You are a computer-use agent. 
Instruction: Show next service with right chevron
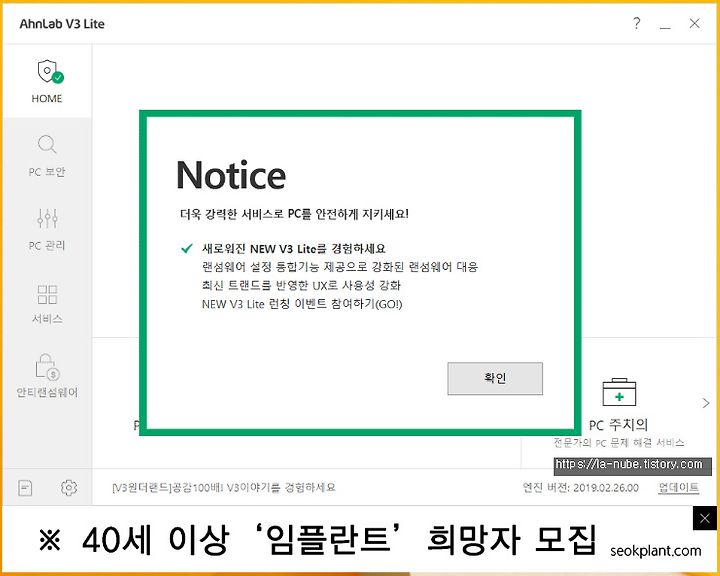(706, 403)
